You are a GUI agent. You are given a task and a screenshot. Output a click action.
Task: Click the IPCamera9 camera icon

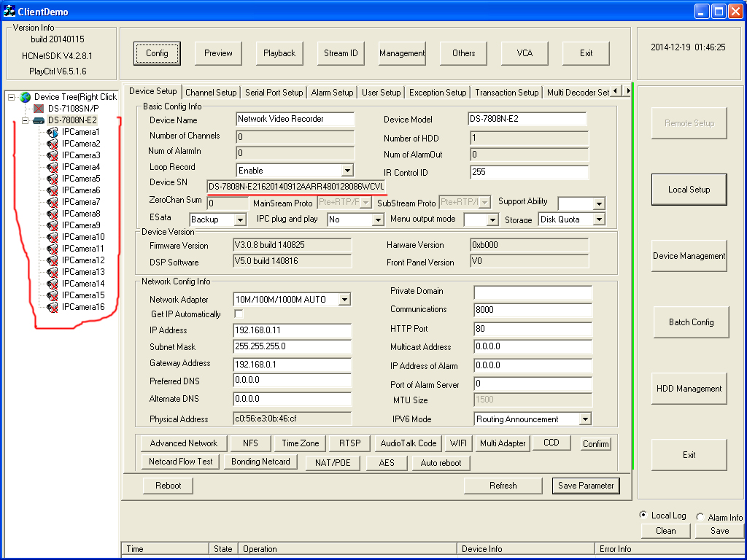coord(53,226)
